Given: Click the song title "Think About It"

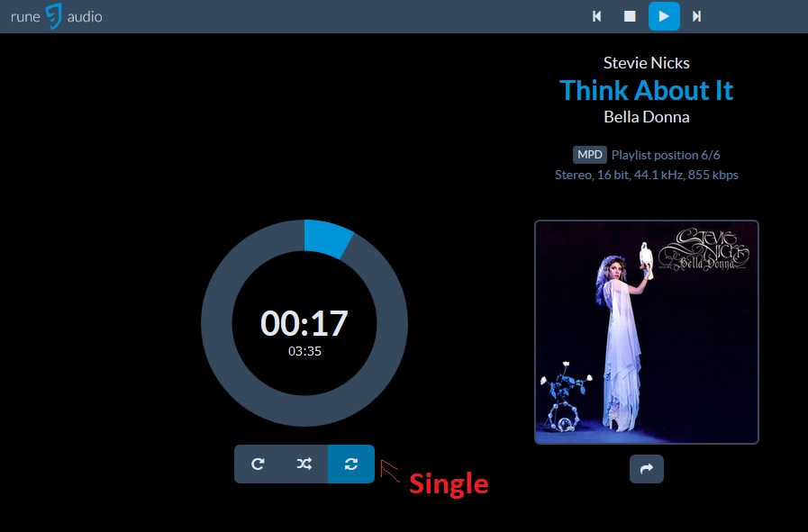Looking at the screenshot, I should pyautogui.click(x=647, y=90).
